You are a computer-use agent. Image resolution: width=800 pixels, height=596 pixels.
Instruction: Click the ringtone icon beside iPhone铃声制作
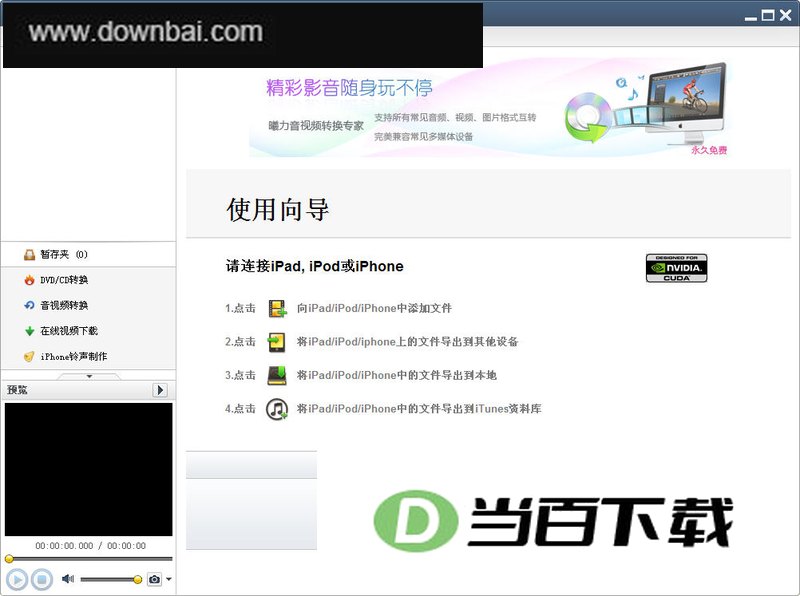pos(30,356)
